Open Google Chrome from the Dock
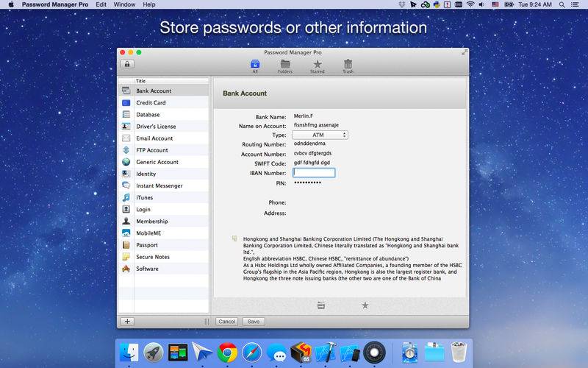Viewport: 588px width, 368px height. pyautogui.click(x=227, y=353)
